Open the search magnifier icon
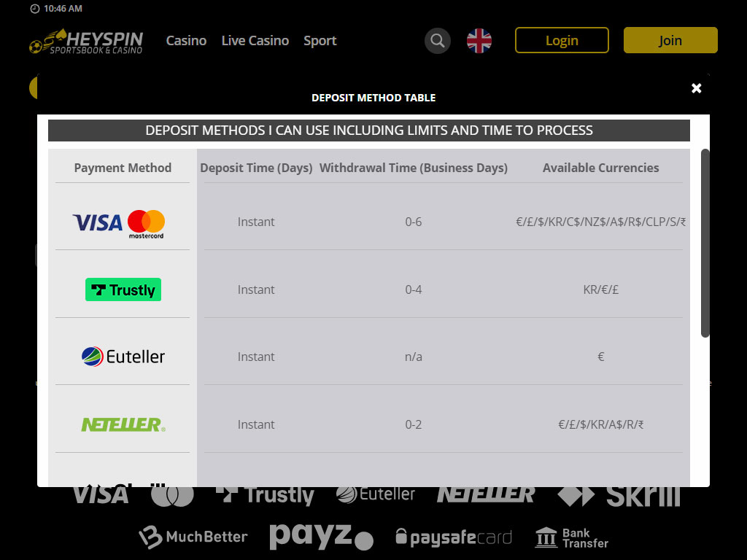Screen dimensions: 747x560 438,41
